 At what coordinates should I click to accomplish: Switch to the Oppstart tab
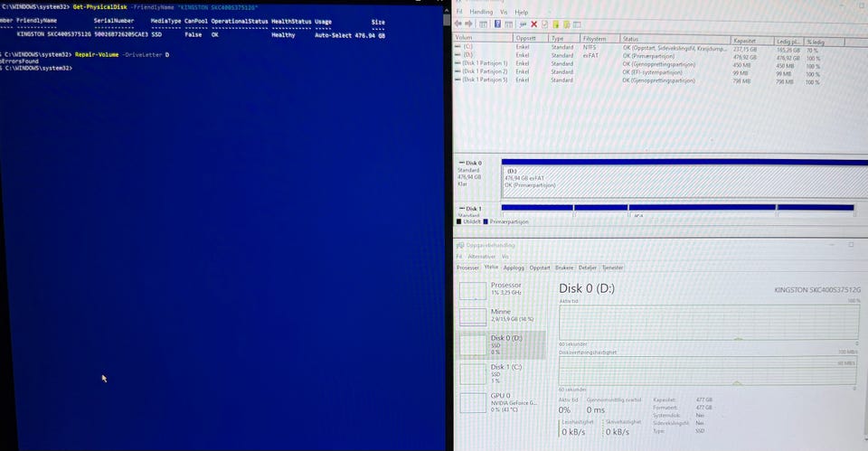(539, 268)
